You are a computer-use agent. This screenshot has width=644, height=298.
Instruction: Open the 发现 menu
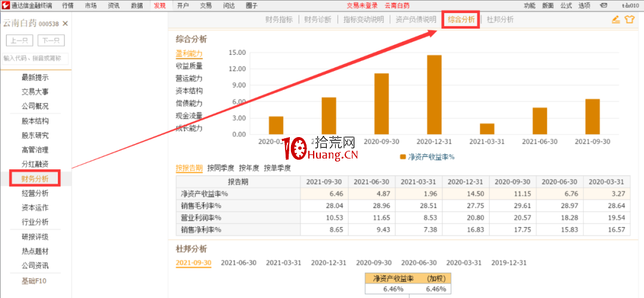point(160,6)
